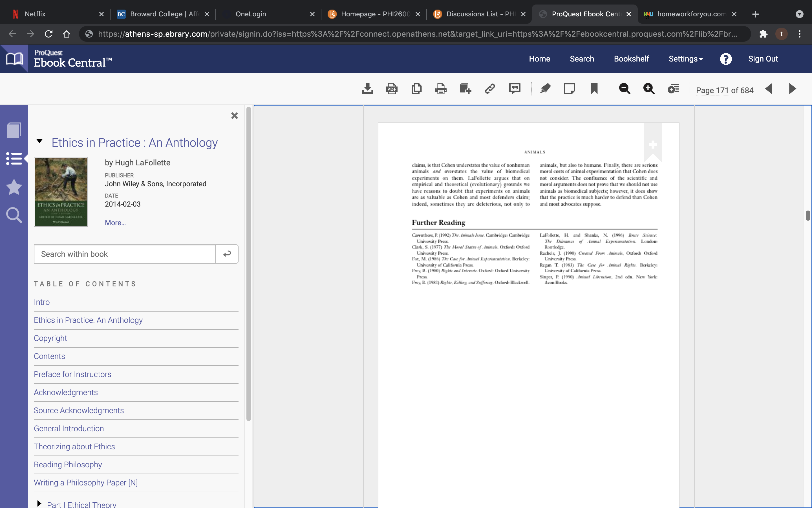Click the reader page scrollbar thumb
The height and width of the screenshot is (508, 812).
point(808,215)
